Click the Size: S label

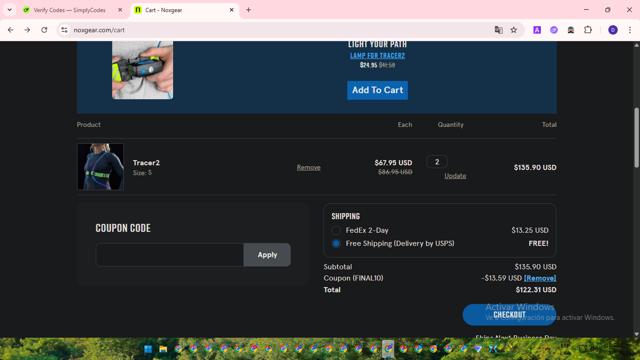pos(142,173)
